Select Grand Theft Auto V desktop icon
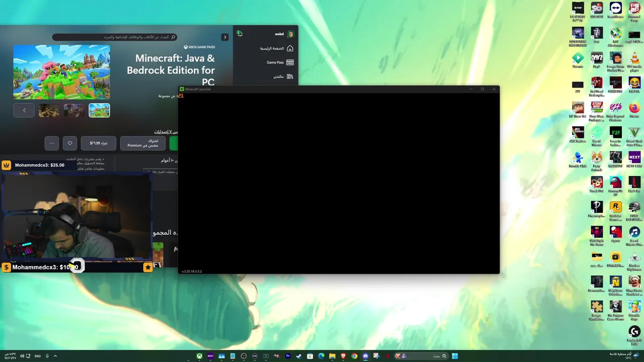 click(634, 136)
